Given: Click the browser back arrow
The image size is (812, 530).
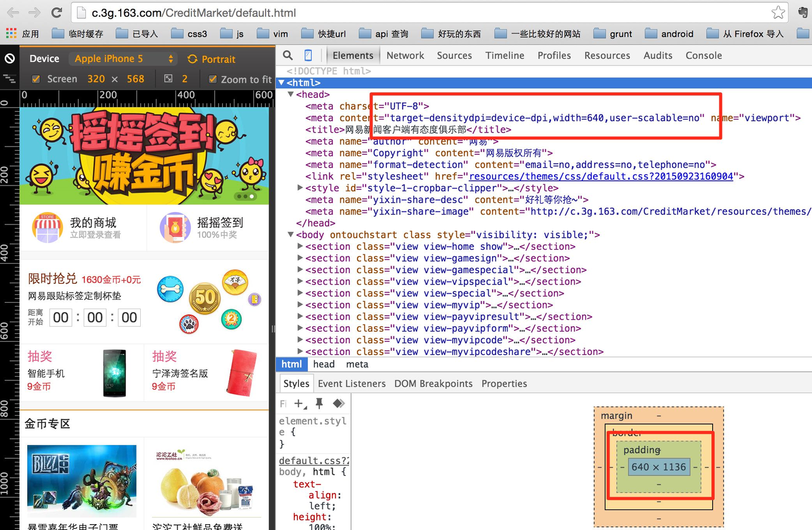Looking at the screenshot, I should pyautogui.click(x=13, y=12).
